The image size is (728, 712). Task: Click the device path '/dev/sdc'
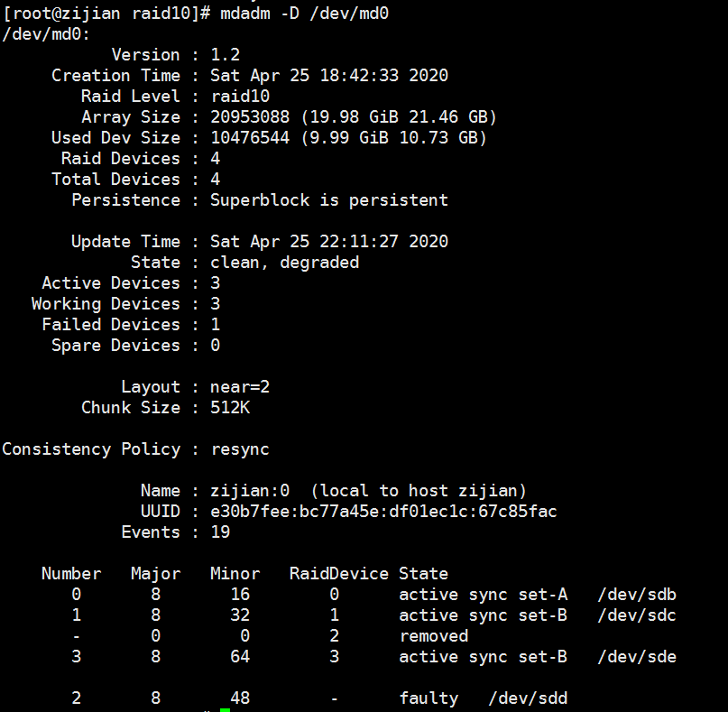(x=637, y=615)
